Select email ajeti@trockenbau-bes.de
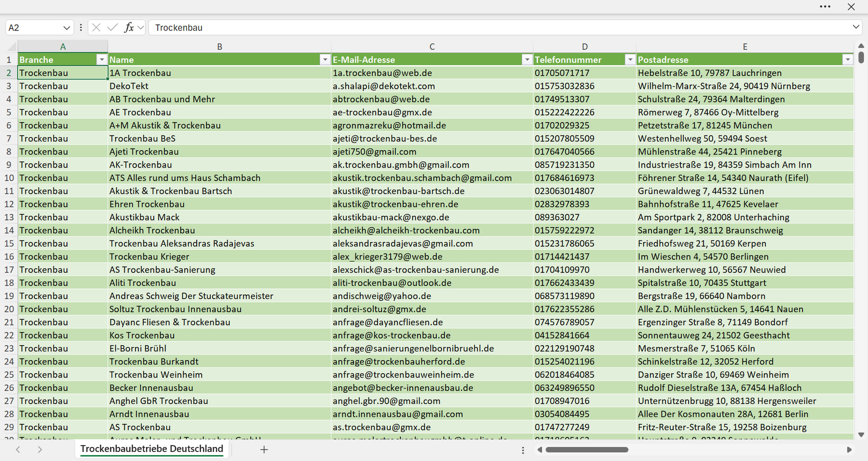 [x=432, y=139]
